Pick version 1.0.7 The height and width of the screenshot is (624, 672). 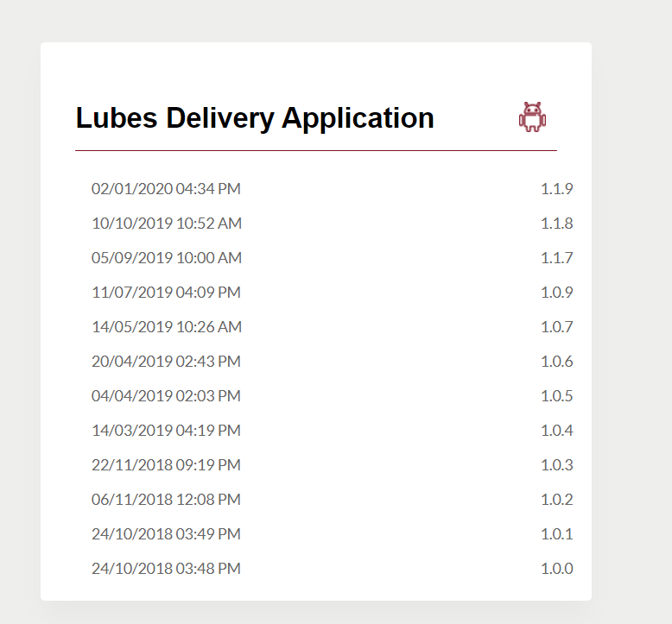pyautogui.click(x=557, y=327)
